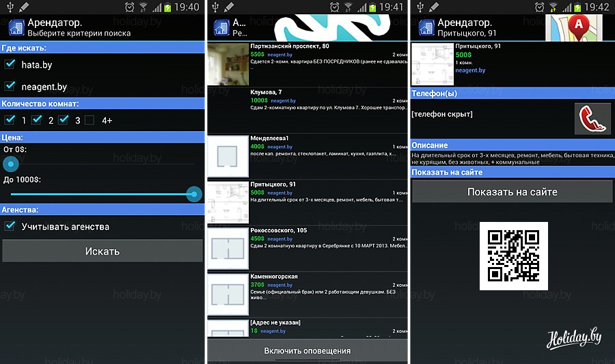Tap the Арендатор app icon on search screen

[x=15, y=27]
